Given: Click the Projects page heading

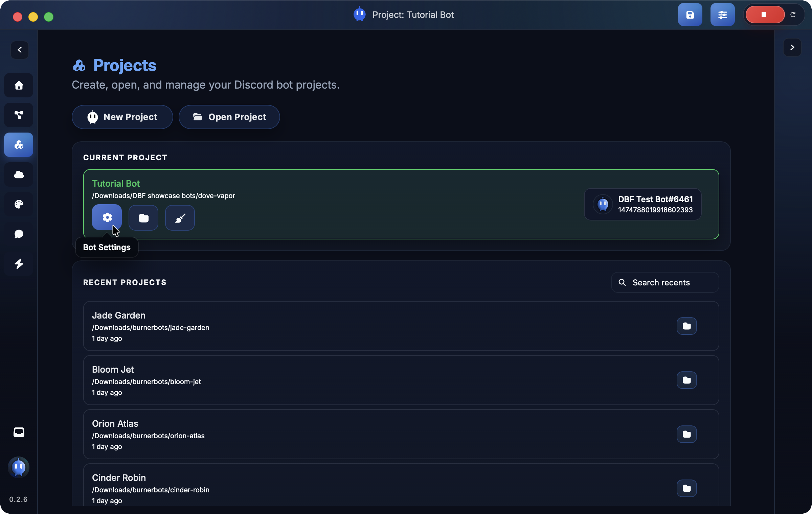Looking at the screenshot, I should [x=125, y=65].
